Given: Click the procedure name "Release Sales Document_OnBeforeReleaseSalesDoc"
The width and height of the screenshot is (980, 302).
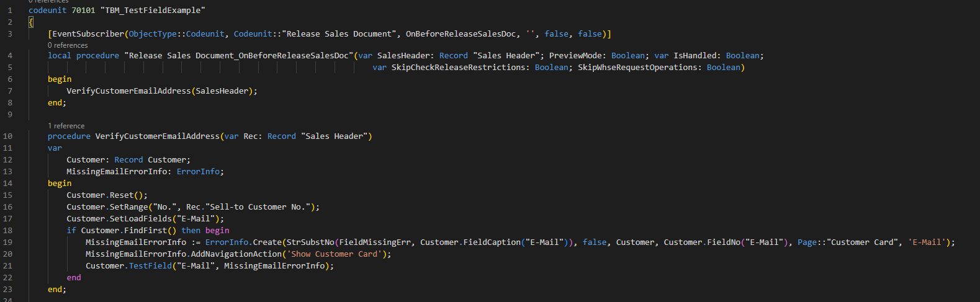Looking at the screenshot, I should tap(238, 56).
